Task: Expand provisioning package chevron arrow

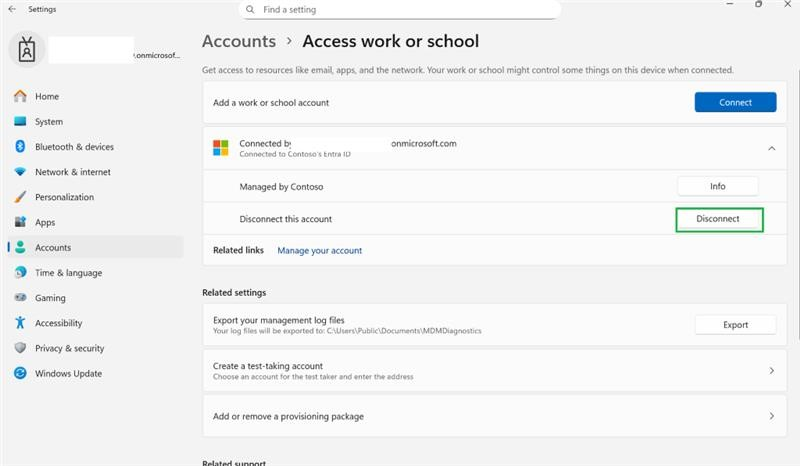Action: pos(771,416)
